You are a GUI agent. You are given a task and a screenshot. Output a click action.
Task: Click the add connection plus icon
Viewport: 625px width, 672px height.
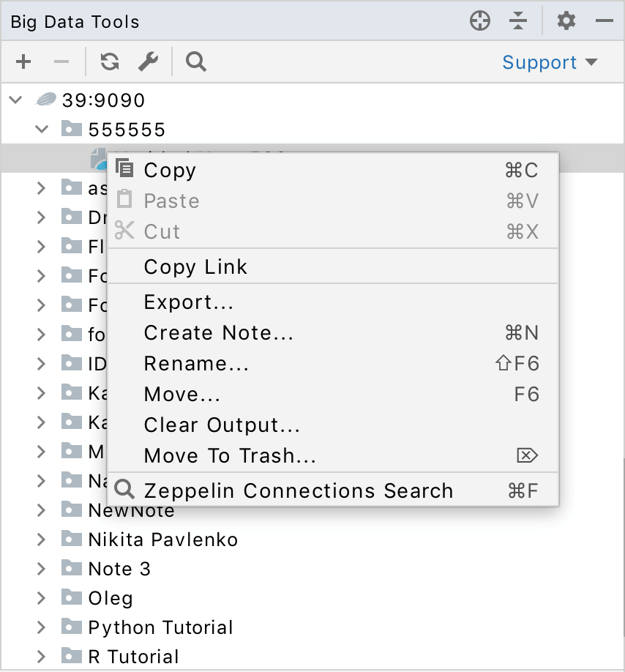coord(23,62)
